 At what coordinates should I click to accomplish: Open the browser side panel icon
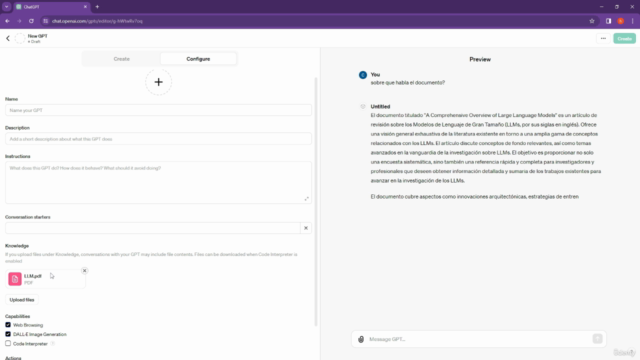pos(608,21)
